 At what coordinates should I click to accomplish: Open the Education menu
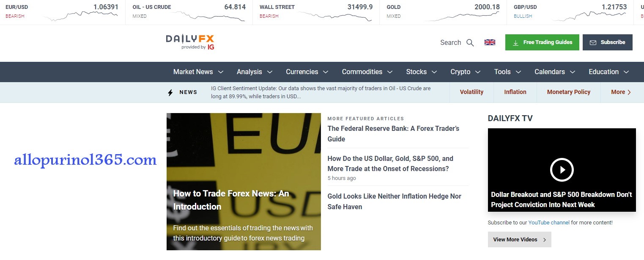click(x=604, y=72)
